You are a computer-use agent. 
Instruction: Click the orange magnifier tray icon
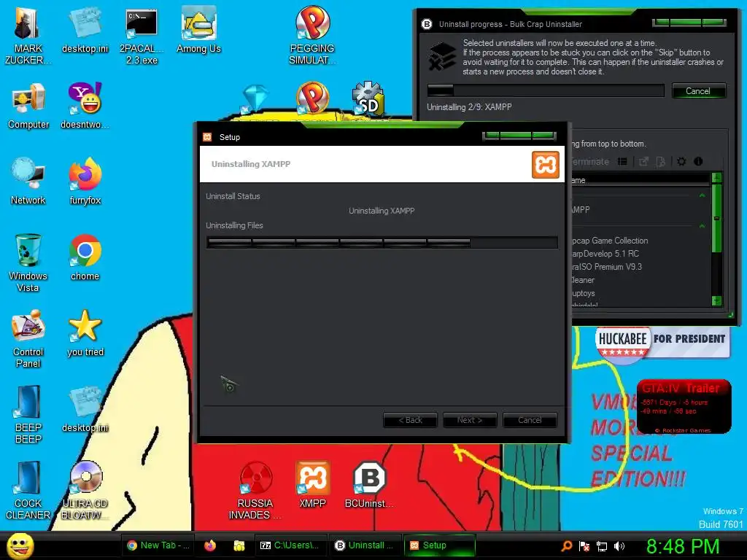(x=566, y=546)
